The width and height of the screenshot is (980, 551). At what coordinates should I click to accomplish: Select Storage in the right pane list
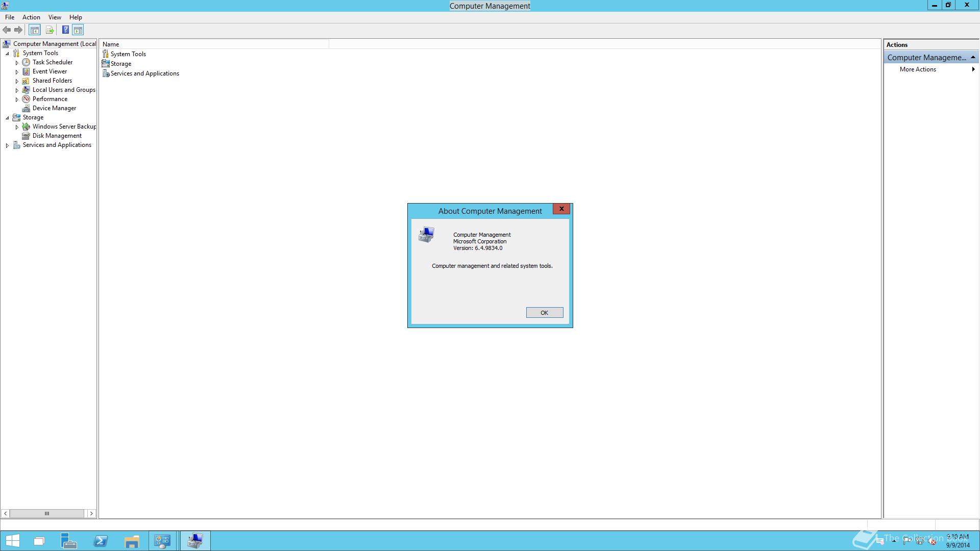tap(117, 64)
